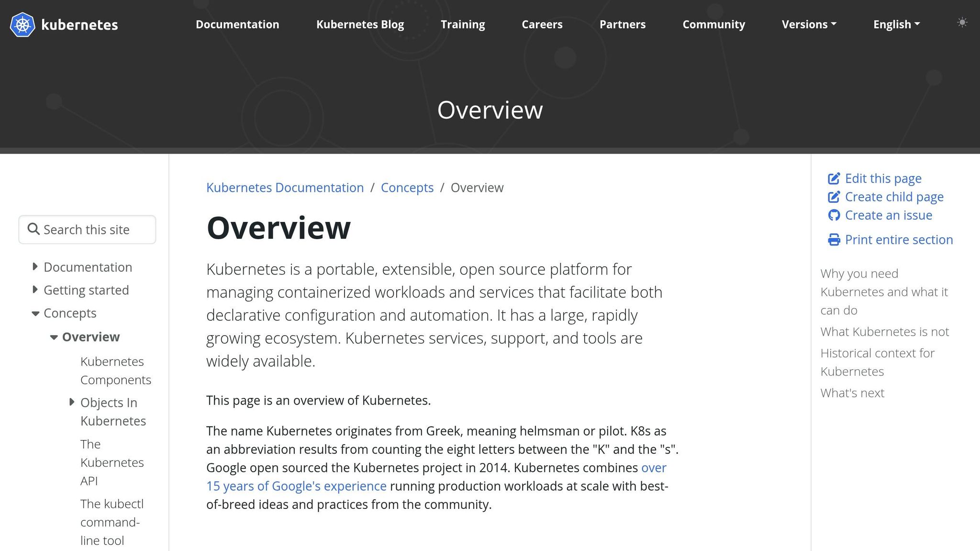Expand the Getting started tree arrow
980x551 pixels.
point(35,290)
